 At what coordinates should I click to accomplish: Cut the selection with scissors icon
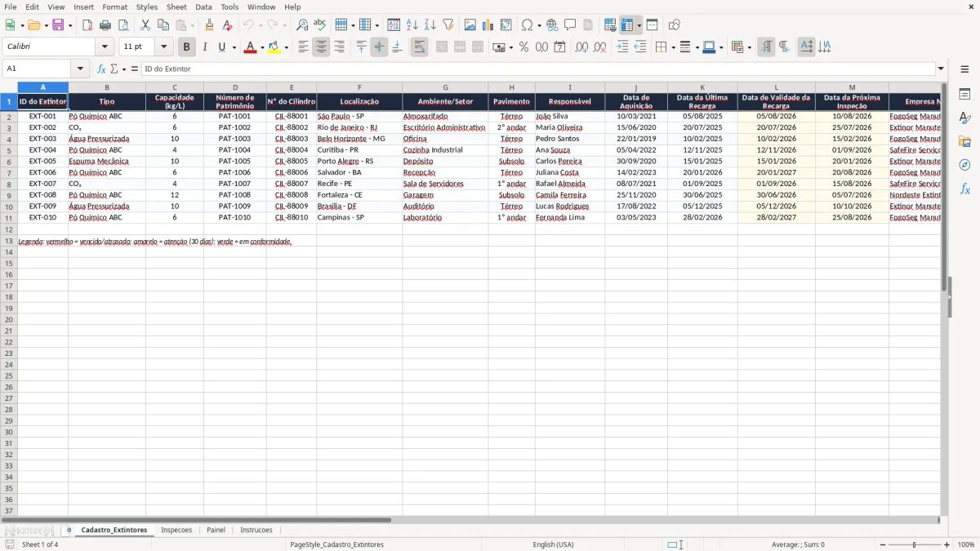pos(145,25)
